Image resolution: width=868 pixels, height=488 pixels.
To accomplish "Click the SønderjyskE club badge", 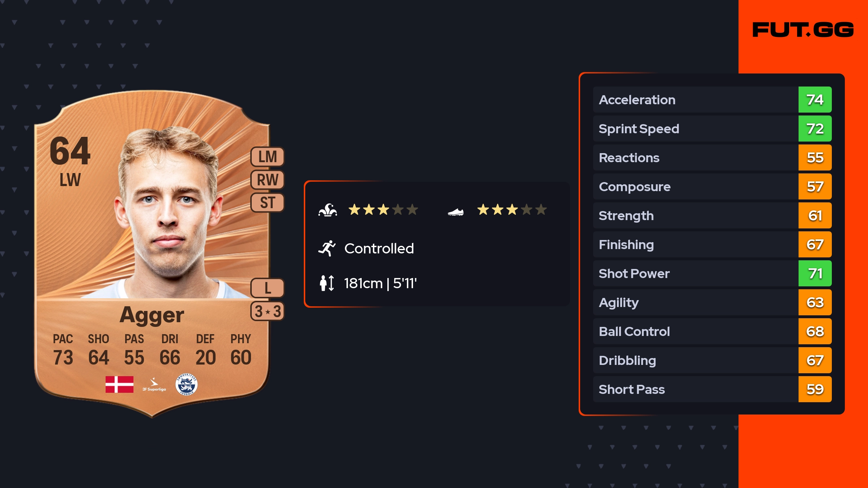I will click(186, 384).
